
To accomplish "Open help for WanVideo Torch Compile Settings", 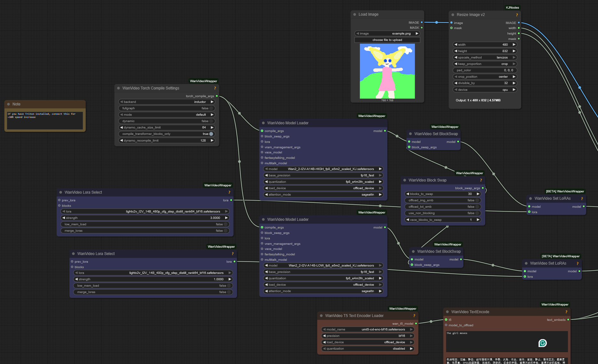I will click(215, 88).
